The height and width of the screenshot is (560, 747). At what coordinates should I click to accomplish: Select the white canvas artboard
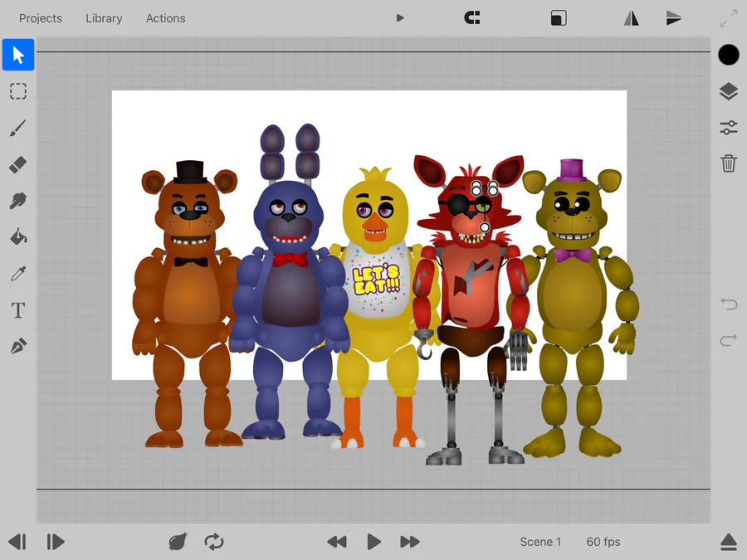pyautogui.click(x=369, y=235)
